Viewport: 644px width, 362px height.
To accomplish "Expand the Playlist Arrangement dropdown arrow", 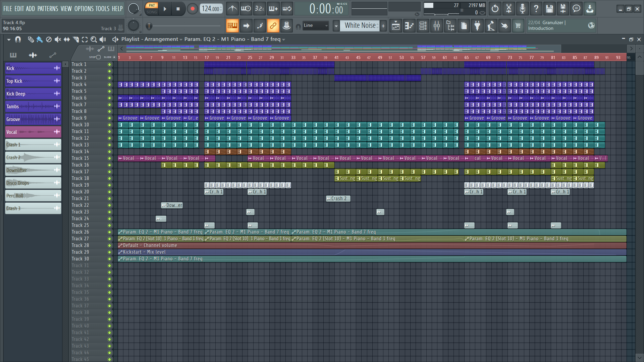I will click(x=181, y=40).
